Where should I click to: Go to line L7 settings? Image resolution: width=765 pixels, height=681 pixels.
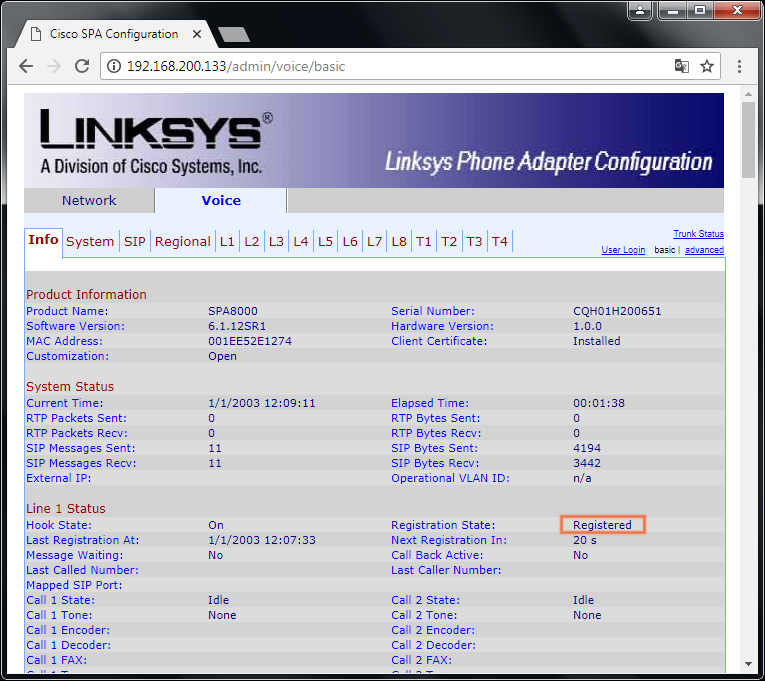(374, 241)
